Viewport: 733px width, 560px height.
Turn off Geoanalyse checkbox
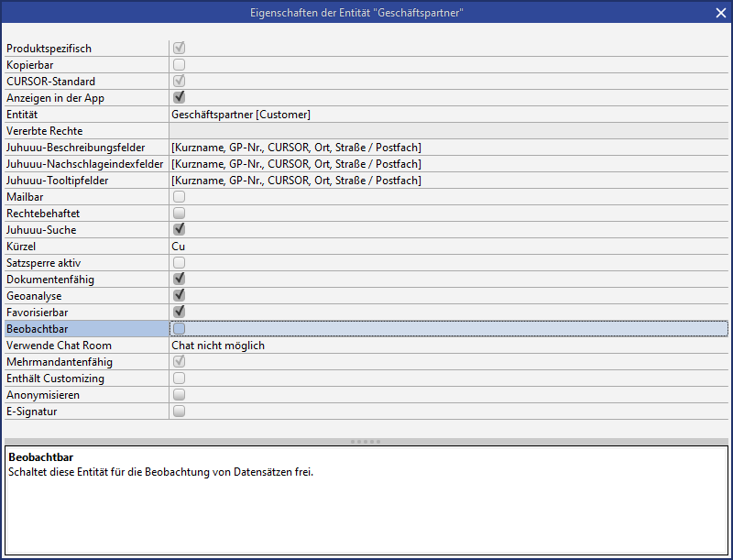coord(180,296)
